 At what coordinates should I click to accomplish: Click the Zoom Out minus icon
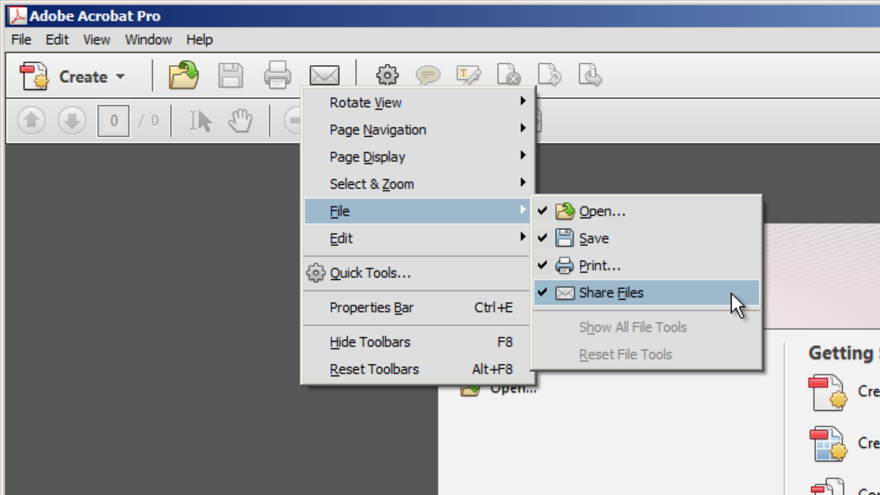(292, 121)
